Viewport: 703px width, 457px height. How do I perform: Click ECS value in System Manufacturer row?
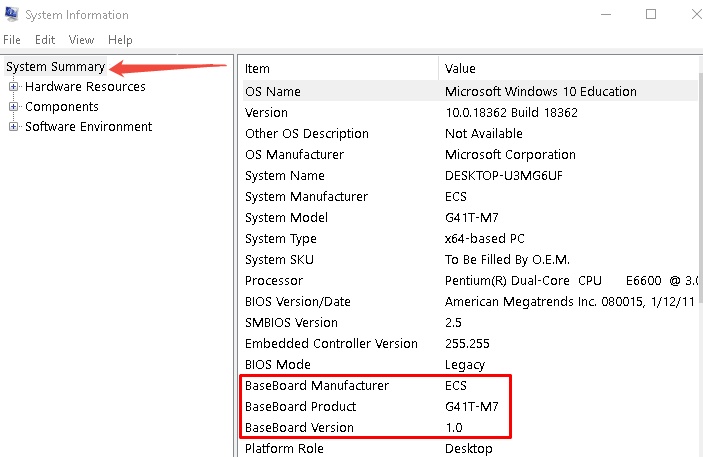tap(456, 197)
